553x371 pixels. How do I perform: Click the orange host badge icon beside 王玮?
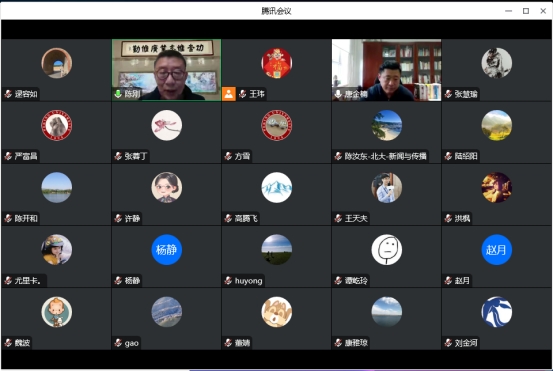(229, 94)
